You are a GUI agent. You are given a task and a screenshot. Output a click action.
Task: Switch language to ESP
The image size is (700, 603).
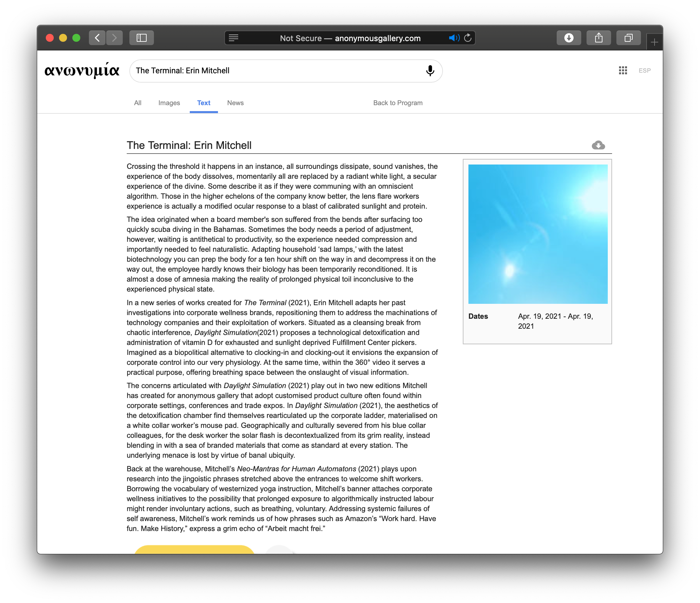click(644, 71)
